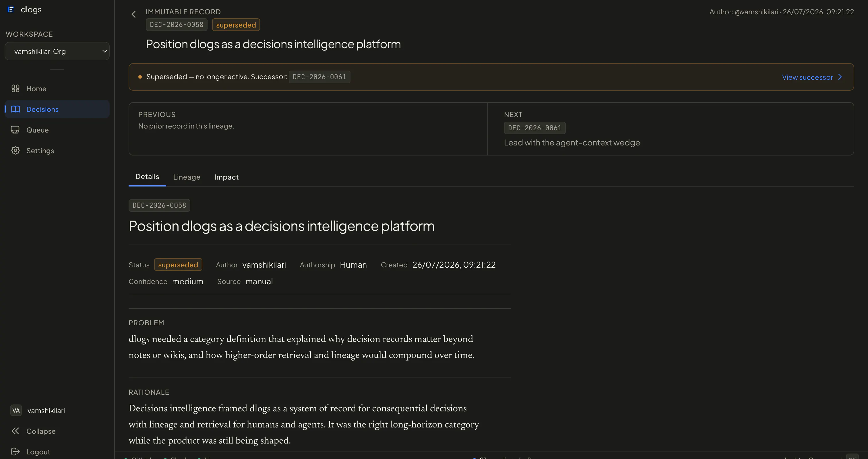Click Lead with the agent-context wedge
This screenshot has width=868, height=459.
tap(572, 143)
